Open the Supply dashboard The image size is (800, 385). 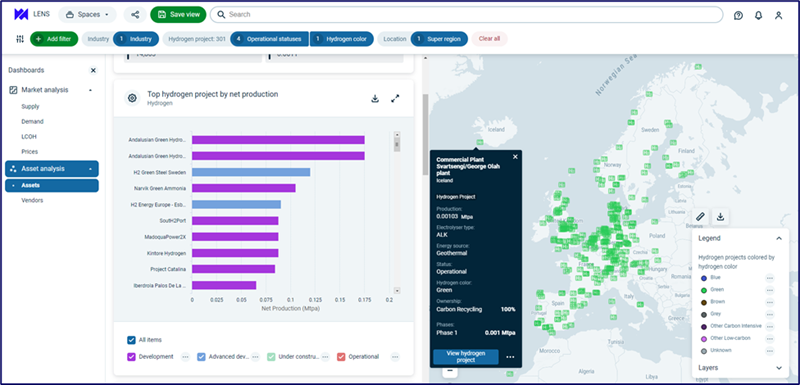coord(30,107)
